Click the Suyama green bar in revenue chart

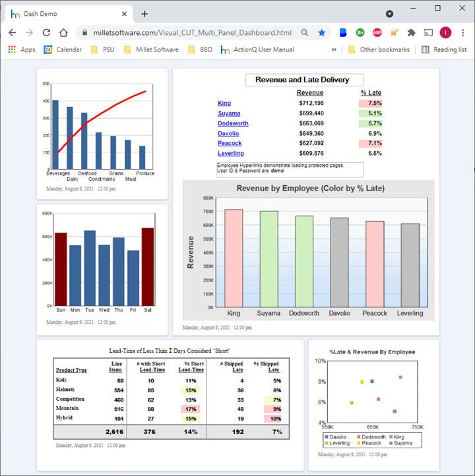(268, 258)
